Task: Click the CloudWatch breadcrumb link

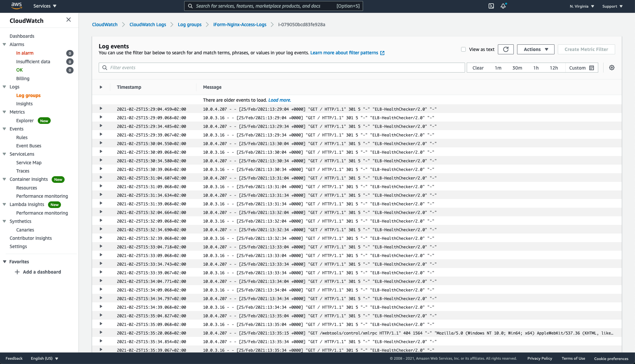Action: point(105,25)
